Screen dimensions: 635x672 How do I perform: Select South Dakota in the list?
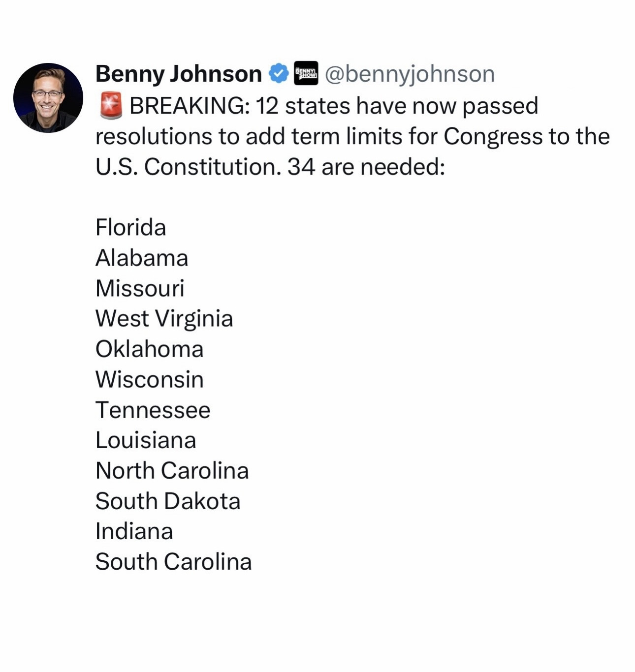click(x=168, y=501)
